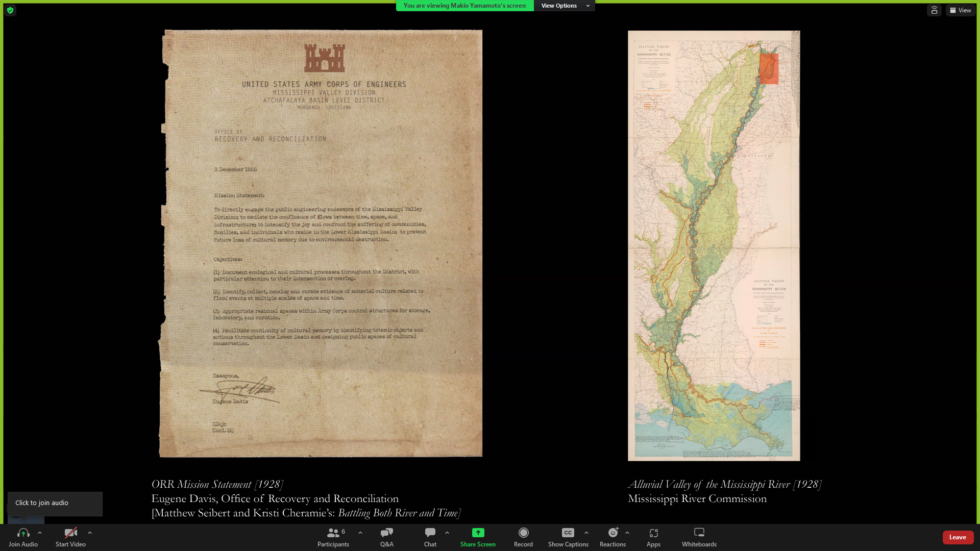The width and height of the screenshot is (980, 551).
Task: Click the green Share Screen button
Action: 478,537
